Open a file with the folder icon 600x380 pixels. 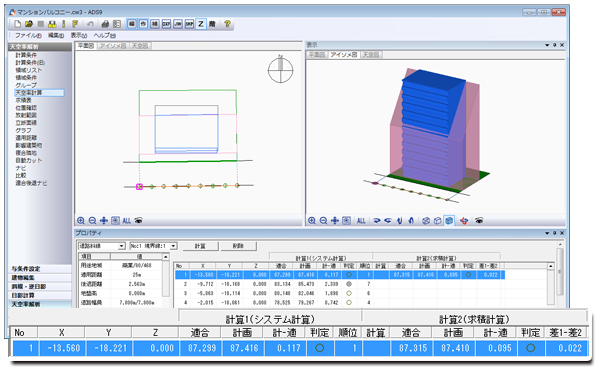(29, 24)
